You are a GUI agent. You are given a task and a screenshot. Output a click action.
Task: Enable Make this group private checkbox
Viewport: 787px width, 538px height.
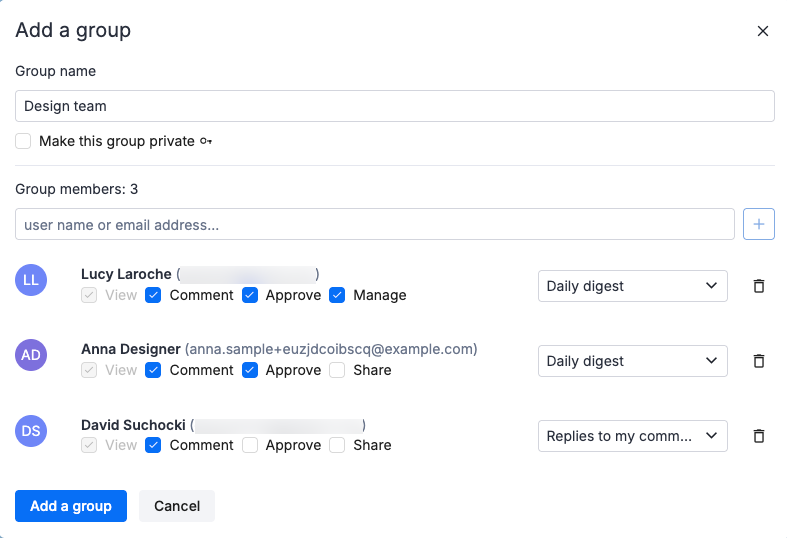click(x=23, y=141)
